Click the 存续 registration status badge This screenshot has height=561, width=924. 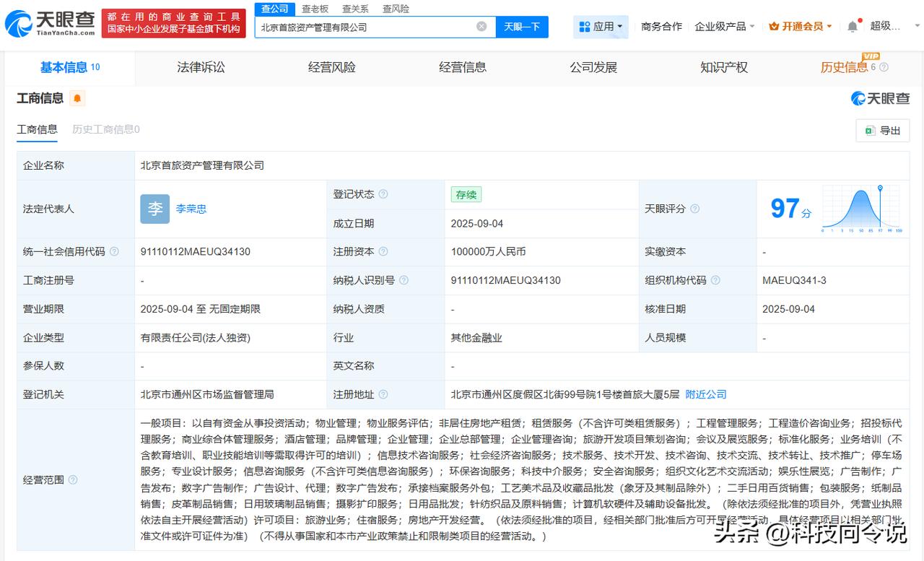[x=466, y=195]
